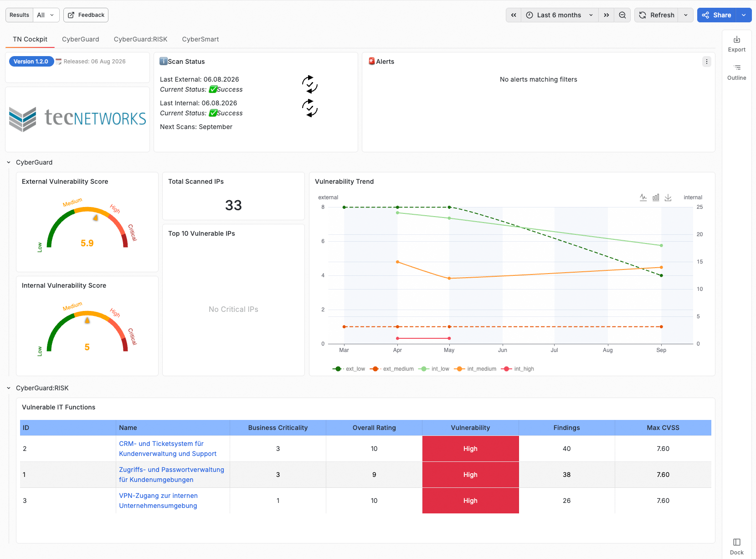The width and height of the screenshot is (756, 559).
Task: Click the Total Scanned IPs value 33
Action: [x=233, y=205]
